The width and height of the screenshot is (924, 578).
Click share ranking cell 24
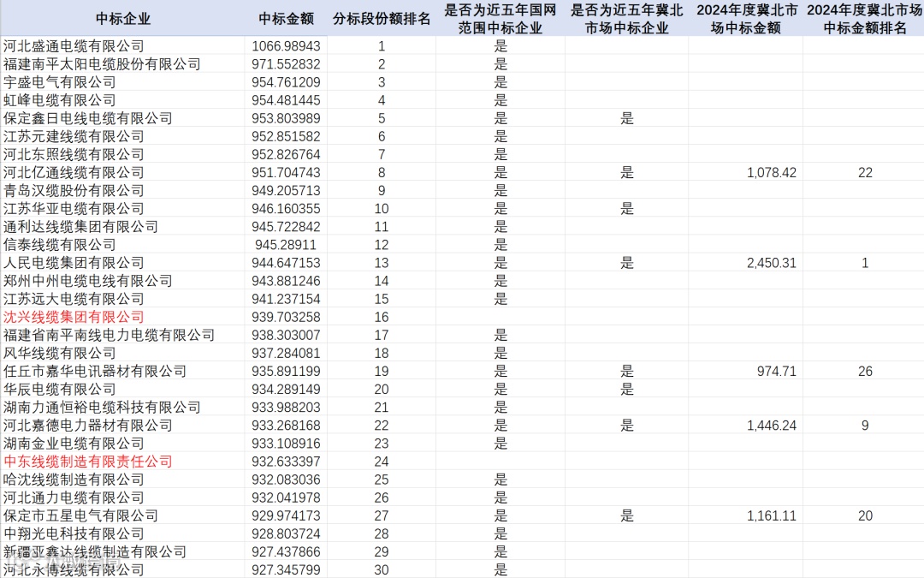click(x=382, y=462)
